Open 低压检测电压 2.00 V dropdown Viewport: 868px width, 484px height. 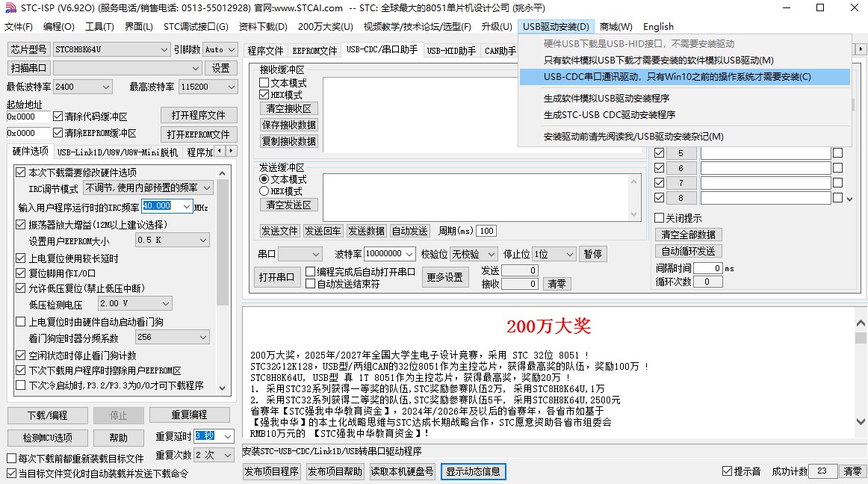pos(134,303)
